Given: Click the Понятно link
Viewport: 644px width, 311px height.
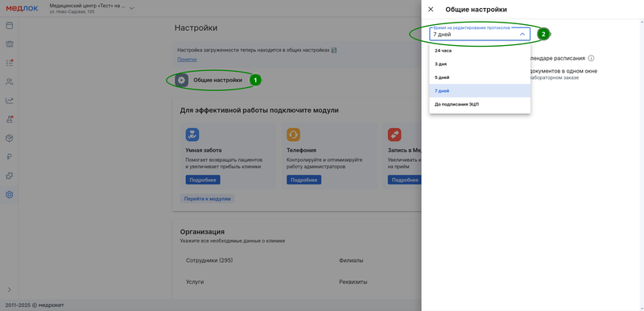Looking at the screenshot, I should (187, 60).
